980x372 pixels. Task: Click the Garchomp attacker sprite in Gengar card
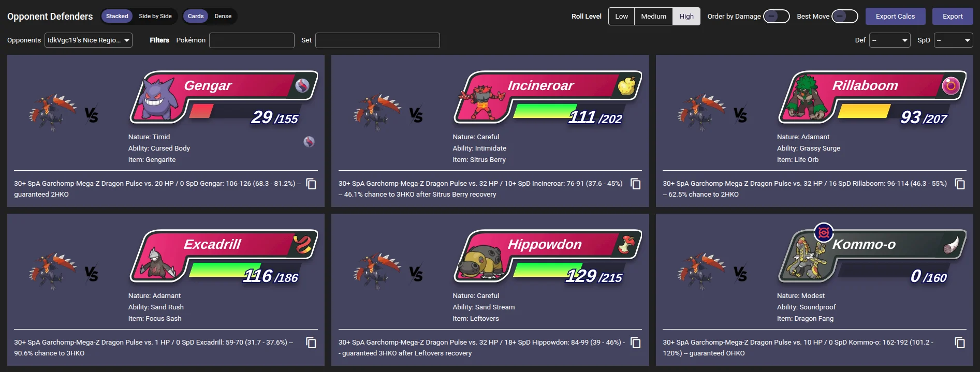(x=53, y=112)
